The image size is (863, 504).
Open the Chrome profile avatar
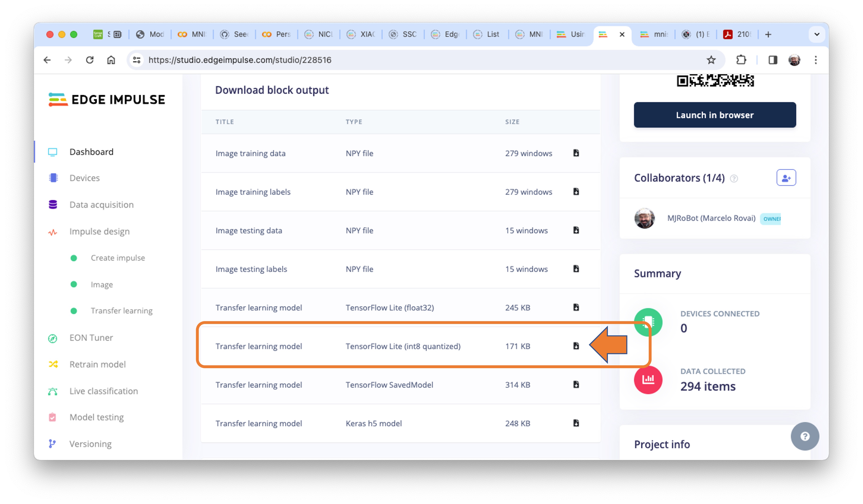coord(794,60)
